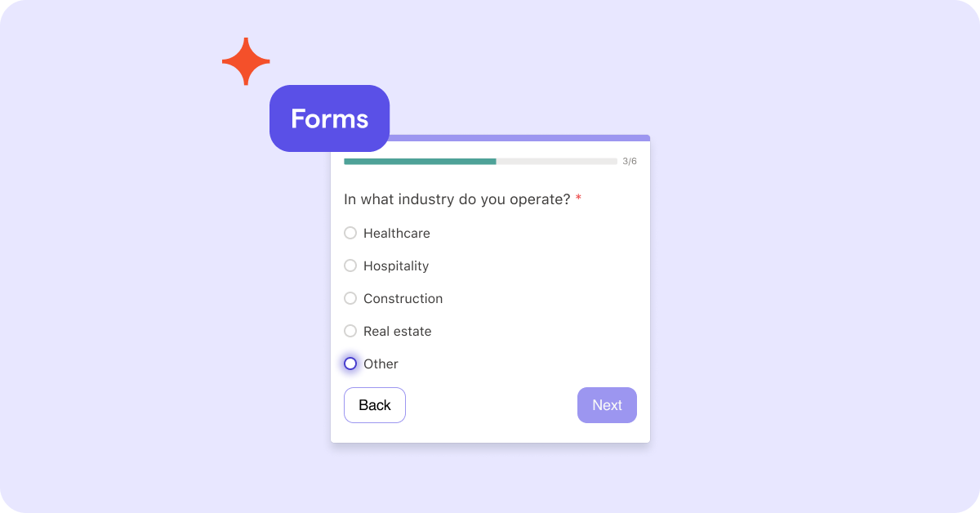Click the Hospitality option label text
Viewport: 980px width, 513px height.
click(x=395, y=265)
